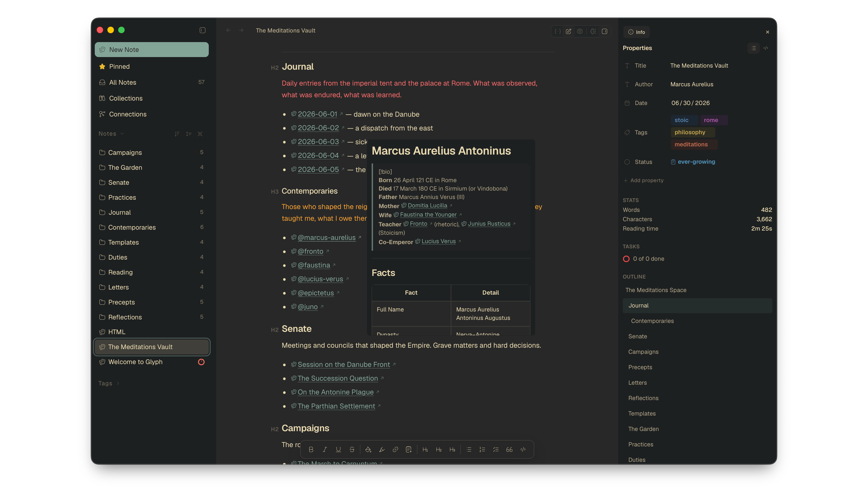Click the notes list spacing icon
Screen dimensions: 868x499
click(189, 134)
